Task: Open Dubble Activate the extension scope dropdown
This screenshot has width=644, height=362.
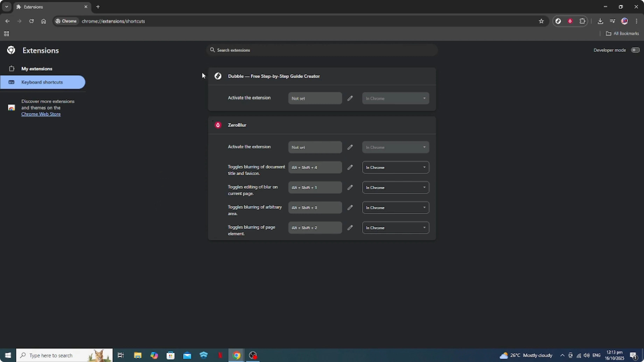Action: pyautogui.click(x=395, y=98)
